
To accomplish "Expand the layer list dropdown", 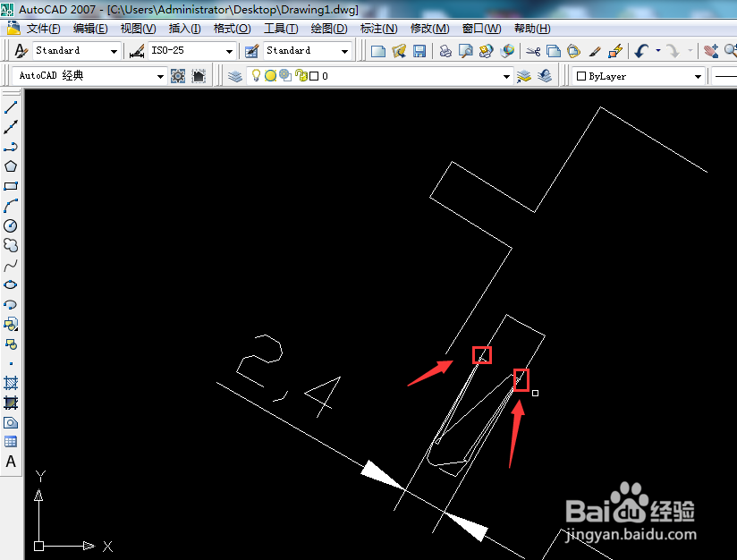I will pos(506,76).
